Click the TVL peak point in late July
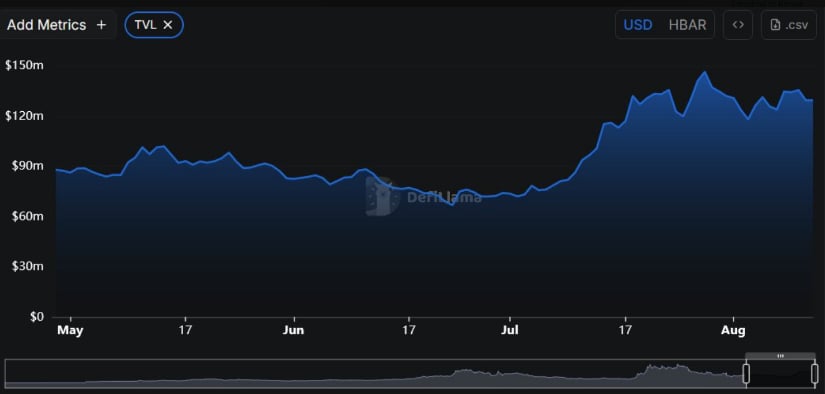The height and width of the screenshot is (394, 825). pos(705,72)
